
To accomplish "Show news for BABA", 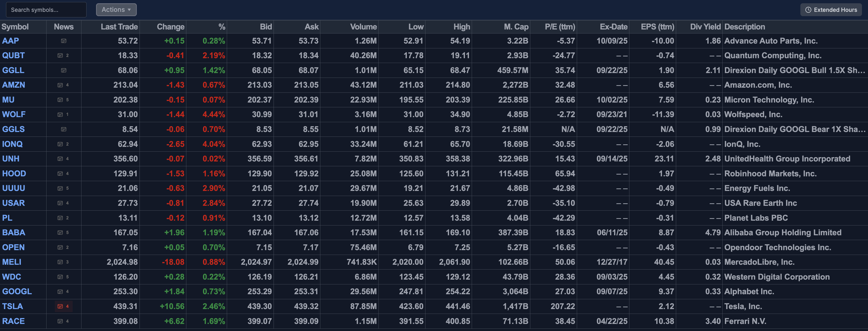I will [x=60, y=233].
